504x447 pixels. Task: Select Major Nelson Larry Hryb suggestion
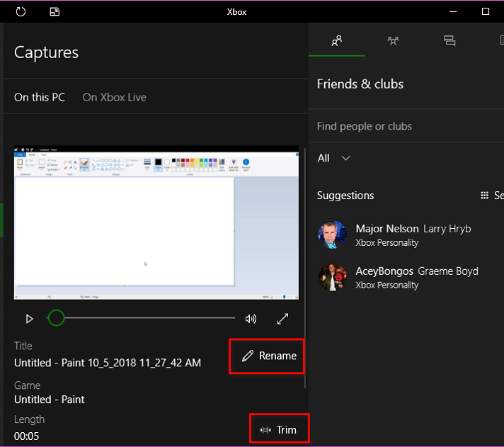click(406, 234)
